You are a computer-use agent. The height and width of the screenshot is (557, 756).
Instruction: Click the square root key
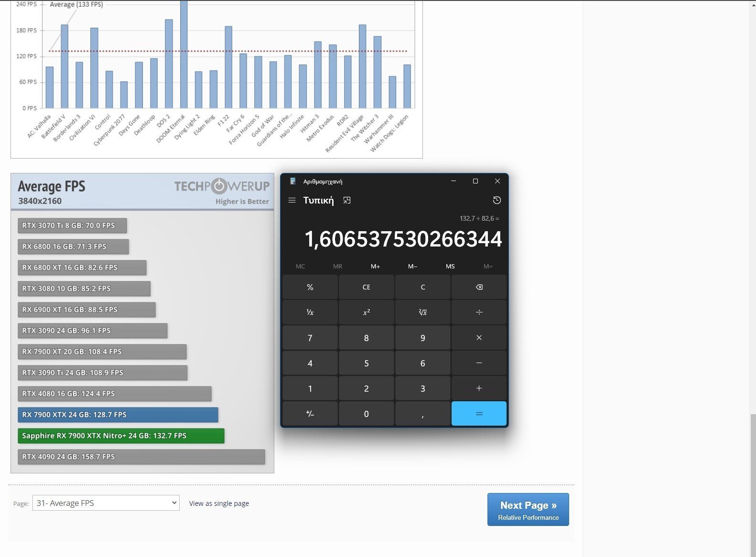423,312
